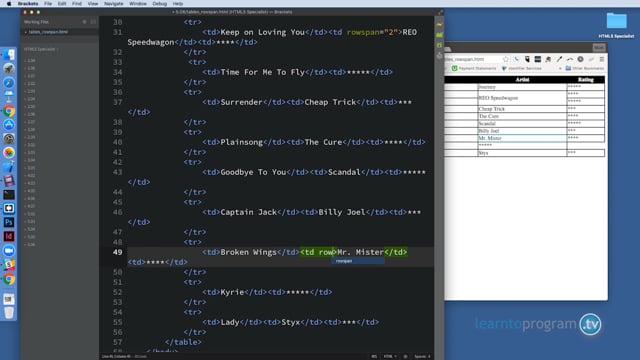Open the Extension Manager icon in Brackets
The image size is (640, 360).
coord(439,35)
